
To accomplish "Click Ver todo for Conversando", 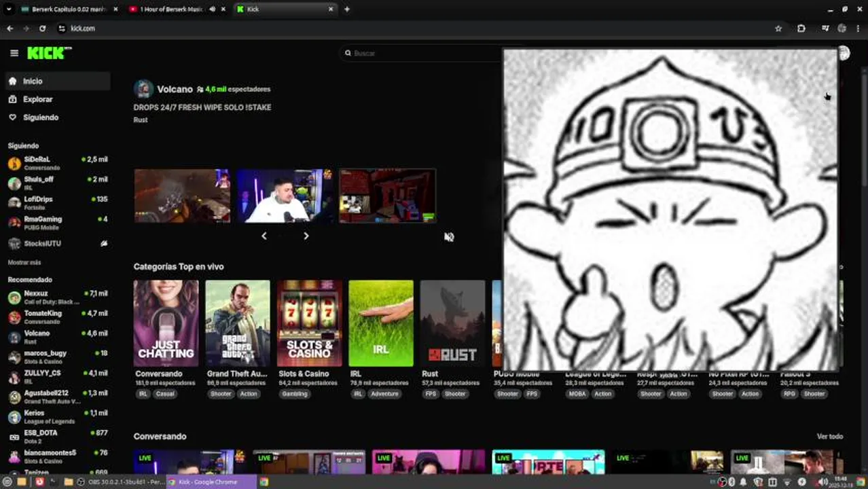I will click(x=830, y=437).
